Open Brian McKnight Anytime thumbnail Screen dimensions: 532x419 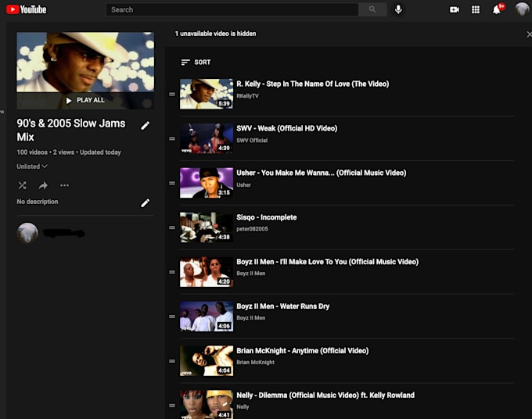(x=207, y=361)
